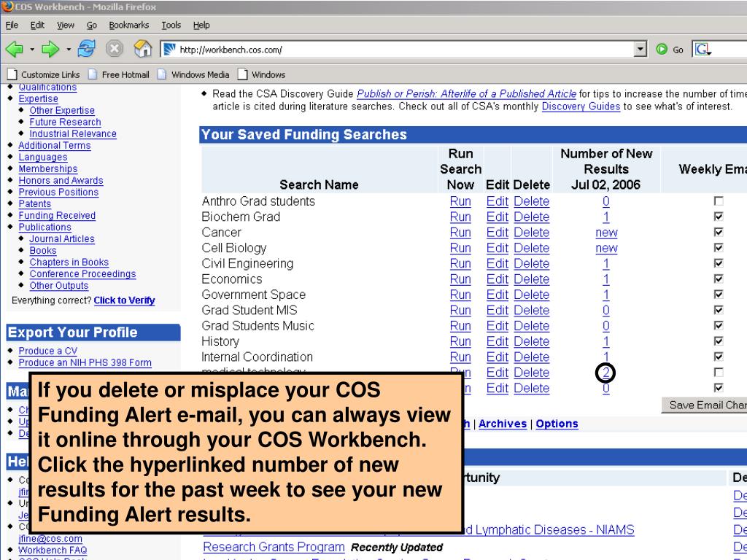This screenshot has height=560, width=747.
Task: Toggle weekly email for Grad Student MIS
Action: pos(719,309)
